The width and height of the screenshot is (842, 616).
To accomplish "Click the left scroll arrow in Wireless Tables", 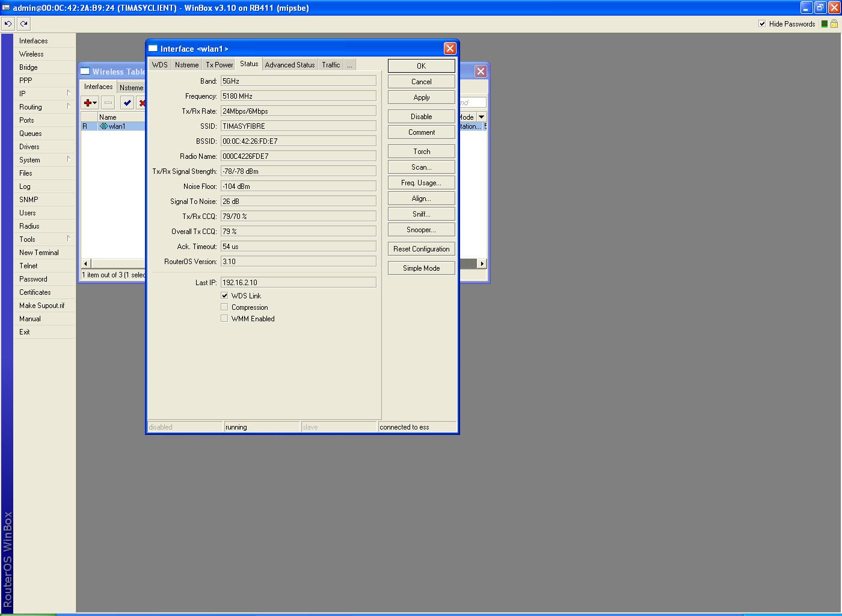I will [x=85, y=263].
